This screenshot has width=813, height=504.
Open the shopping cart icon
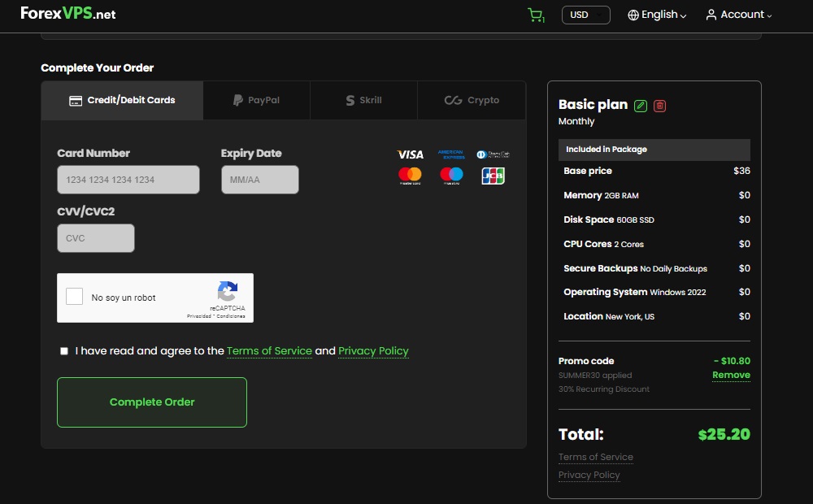(535, 15)
